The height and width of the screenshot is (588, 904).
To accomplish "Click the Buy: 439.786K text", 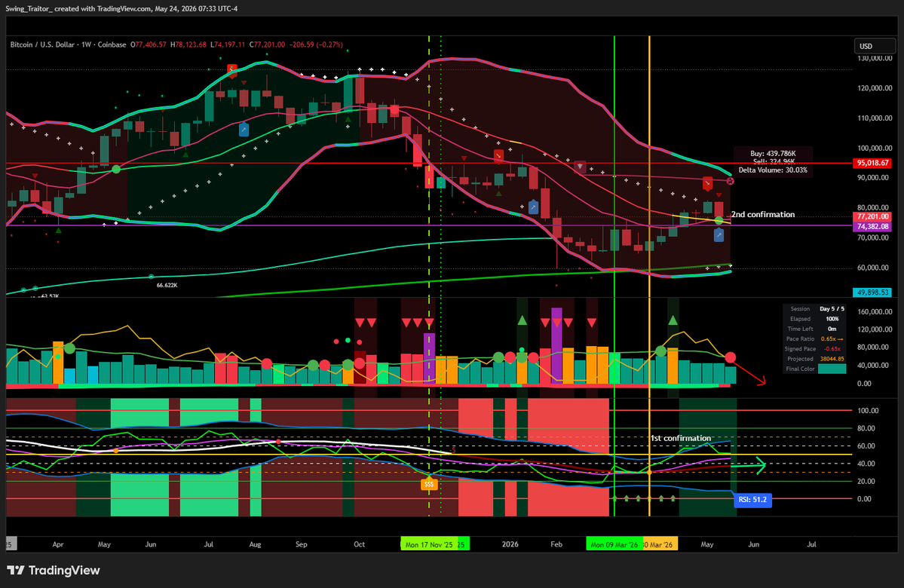I will [x=773, y=154].
